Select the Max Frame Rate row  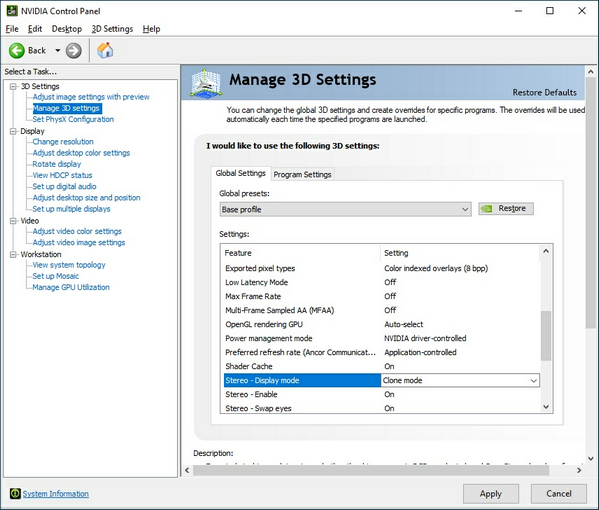[381, 296]
